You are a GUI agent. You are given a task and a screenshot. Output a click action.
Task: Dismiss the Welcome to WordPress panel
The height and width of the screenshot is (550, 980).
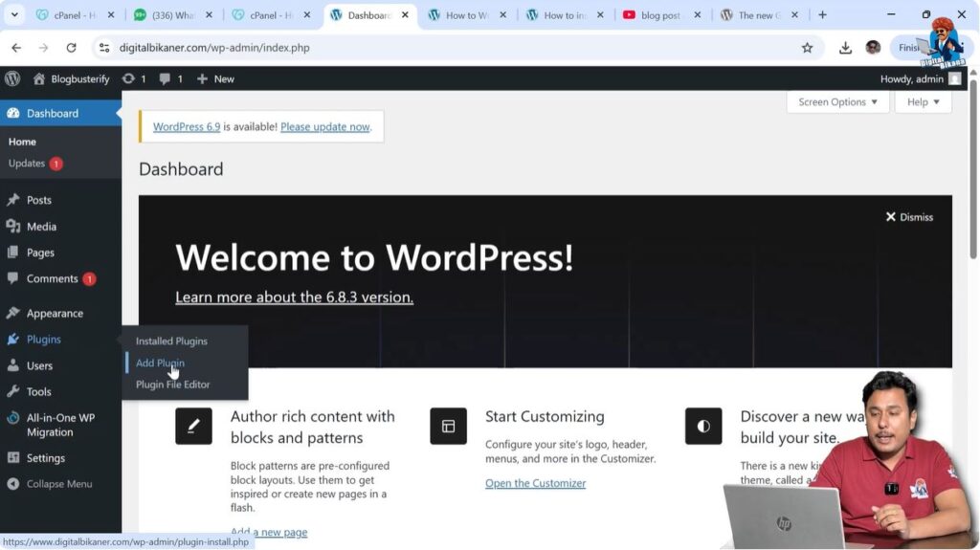pyautogui.click(x=909, y=217)
